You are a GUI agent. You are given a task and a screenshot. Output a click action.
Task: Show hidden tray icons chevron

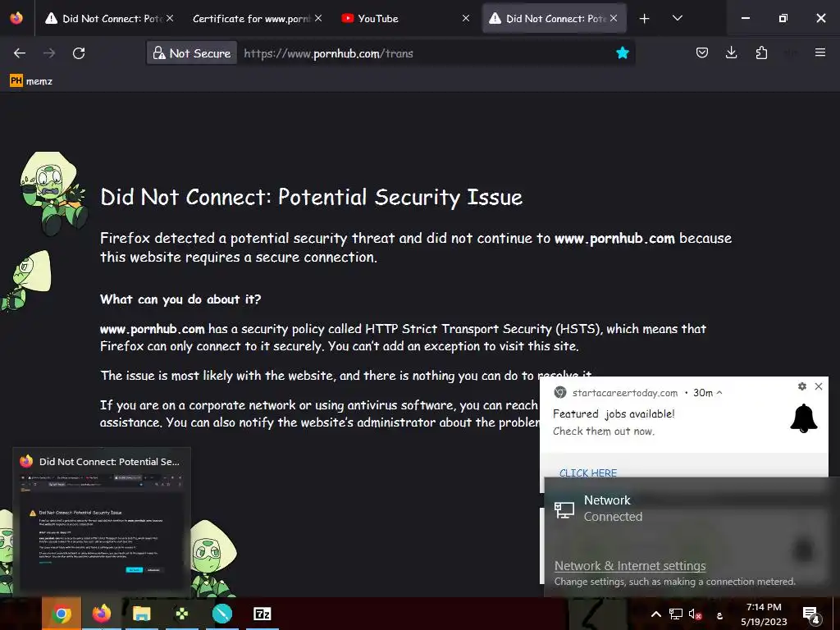click(x=655, y=614)
